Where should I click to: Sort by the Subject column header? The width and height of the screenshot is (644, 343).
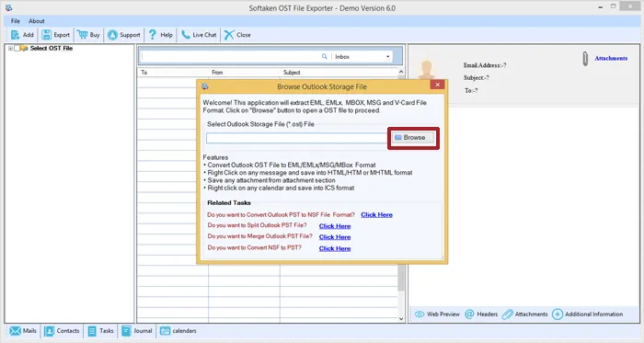click(x=339, y=73)
